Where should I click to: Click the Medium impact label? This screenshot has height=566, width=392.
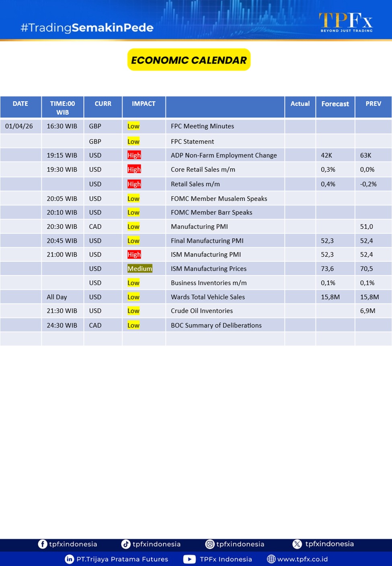tap(140, 269)
